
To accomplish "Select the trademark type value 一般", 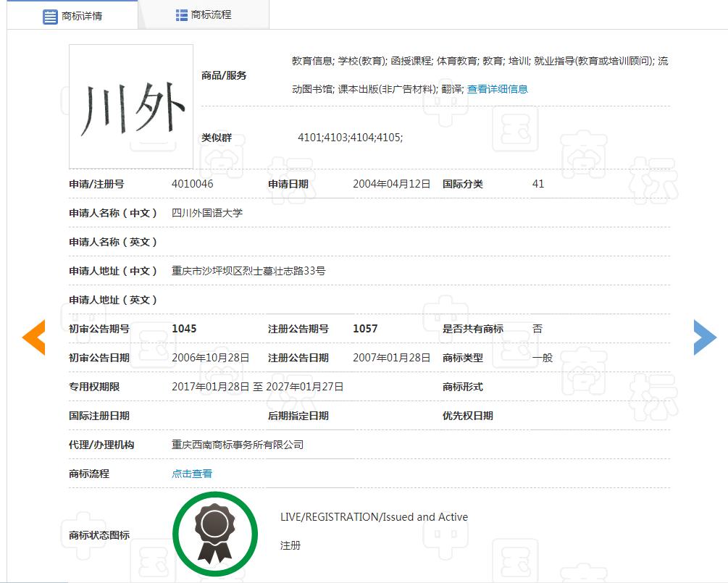I will 543,358.
